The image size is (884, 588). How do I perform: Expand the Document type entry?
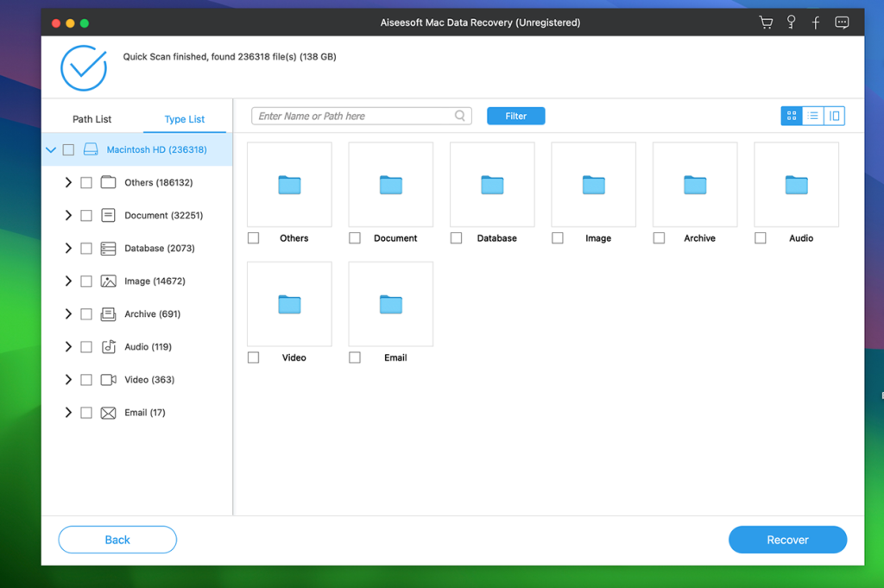click(x=70, y=215)
